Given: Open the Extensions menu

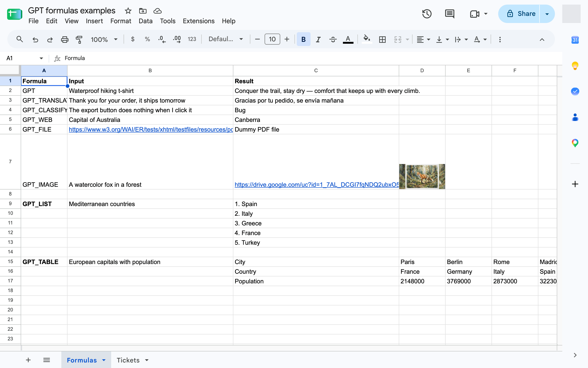Looking at the screenshot, I should tap(198, 21).
